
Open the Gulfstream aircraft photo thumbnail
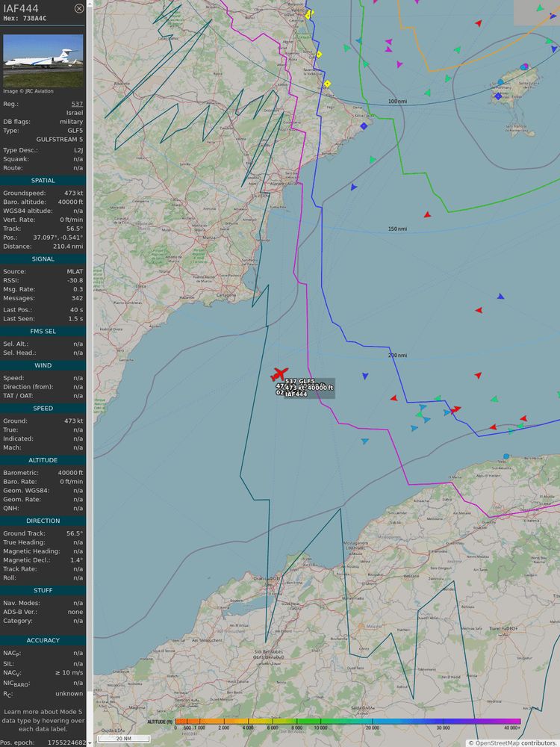coord(43,61)
